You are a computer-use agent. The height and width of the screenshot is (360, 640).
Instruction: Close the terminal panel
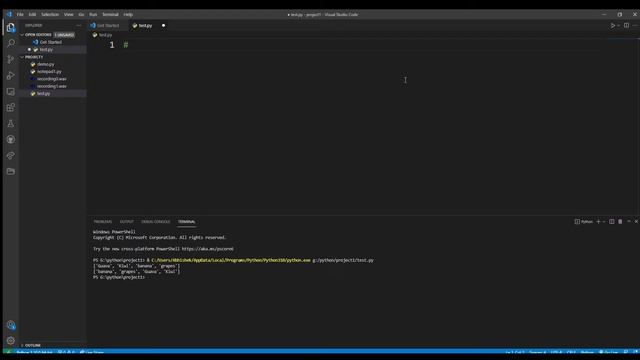[x=636, y=222]
